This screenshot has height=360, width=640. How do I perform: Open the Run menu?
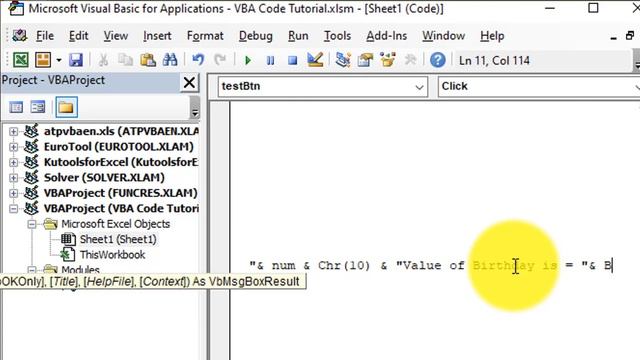[298, 36]
